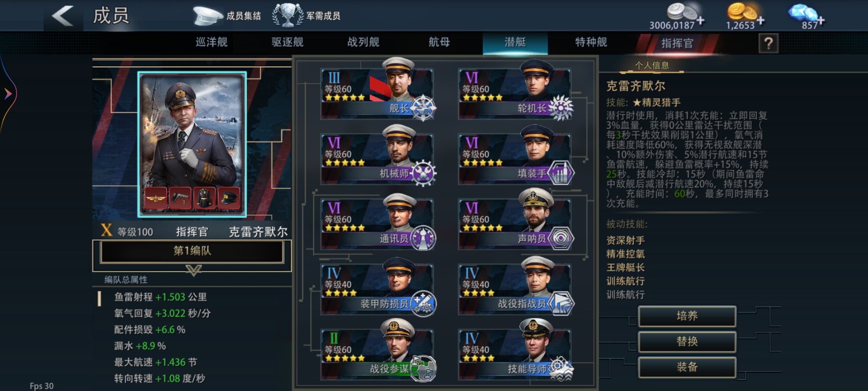Open the 巡洋舰 tab

212,42
